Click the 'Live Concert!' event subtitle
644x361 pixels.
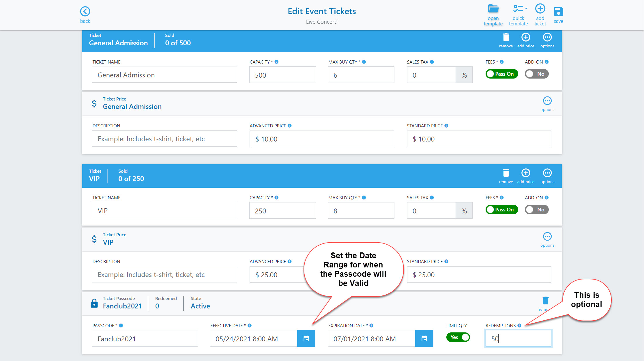pyautogui.click(x=322, y=22)
